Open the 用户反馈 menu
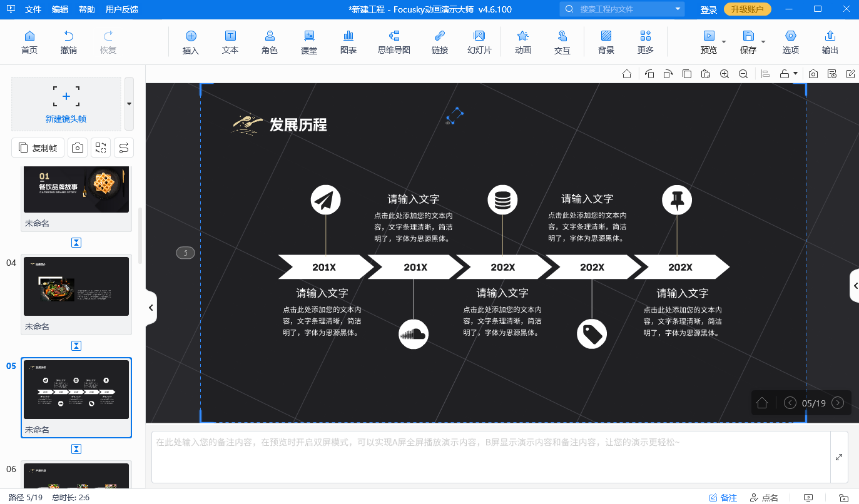Screen dimensions: 859x504 pyautogui.click(x=122, y=9)
